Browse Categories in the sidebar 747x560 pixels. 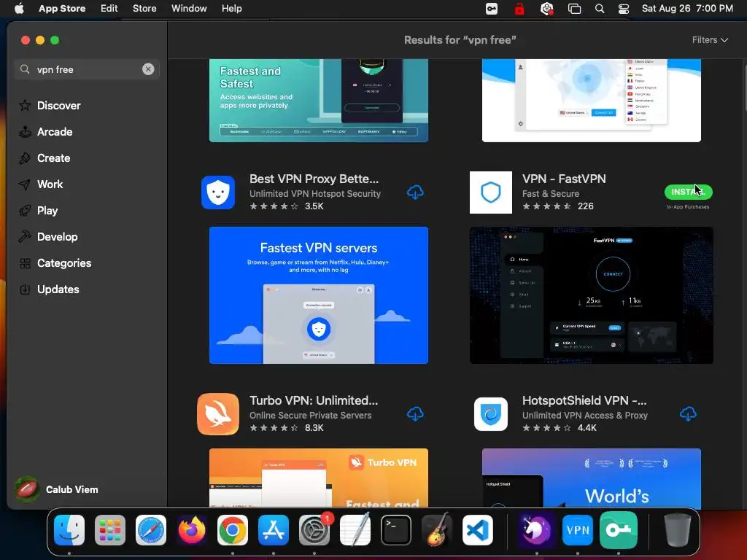[55, 262]
